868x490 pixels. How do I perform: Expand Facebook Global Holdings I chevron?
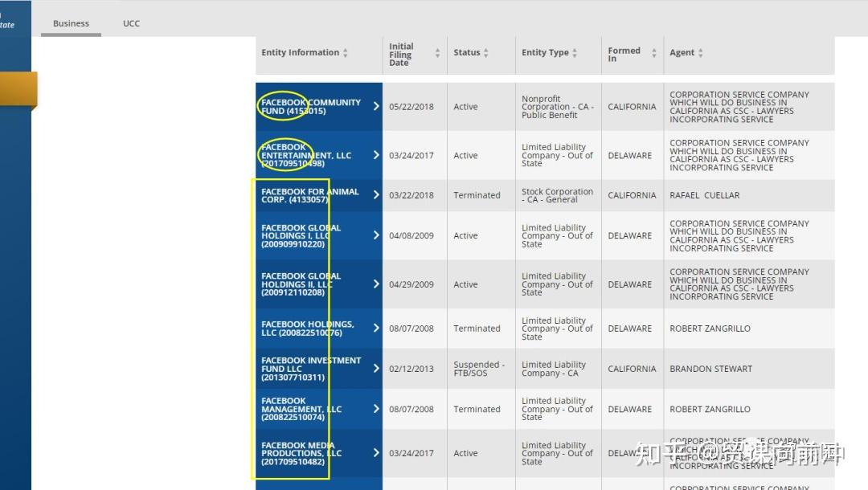[x=376, y=235]
